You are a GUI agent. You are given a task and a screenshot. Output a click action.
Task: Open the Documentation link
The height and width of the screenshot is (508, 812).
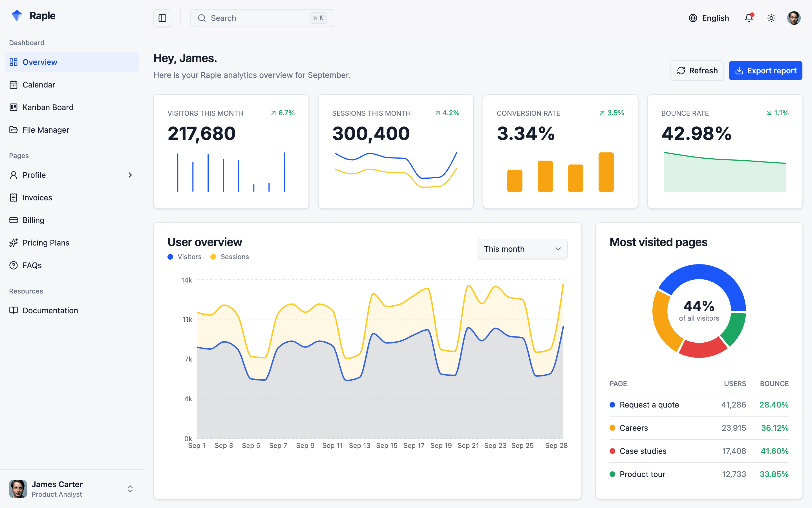(72, 310)
